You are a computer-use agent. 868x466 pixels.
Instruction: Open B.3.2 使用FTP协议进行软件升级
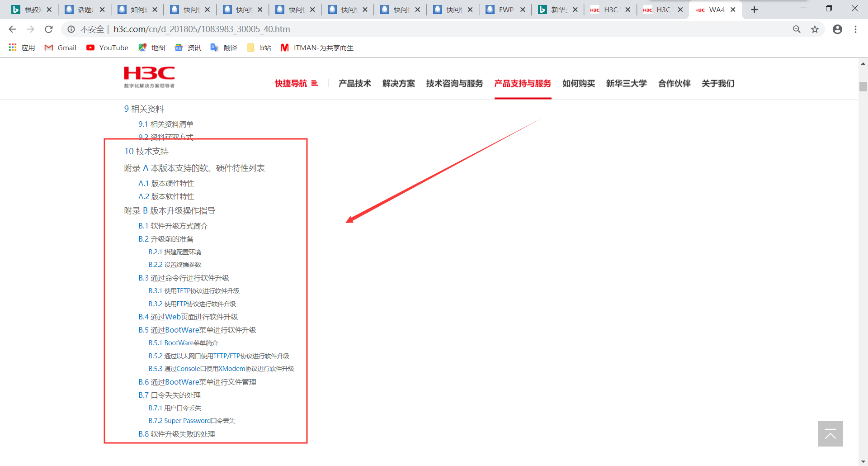[192, 304]
